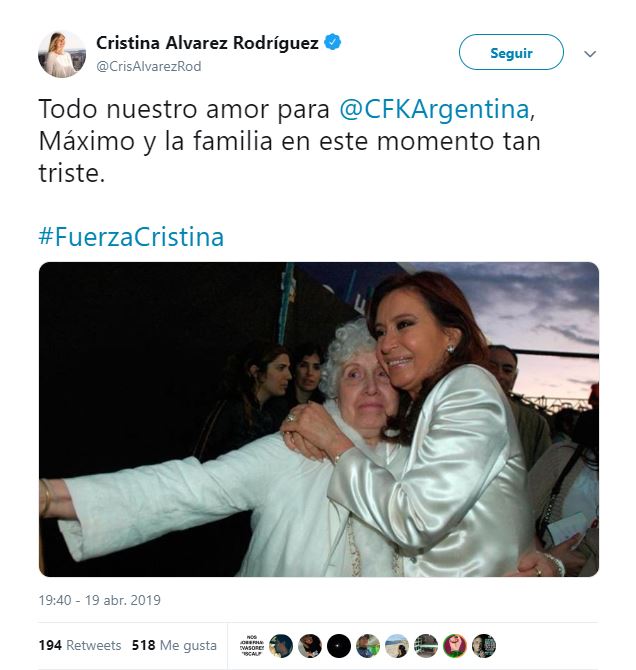Image resolution: width=636 pixels, height=670 pixels.
Task: Click the blue verified badge
Action: coord(333,42)
